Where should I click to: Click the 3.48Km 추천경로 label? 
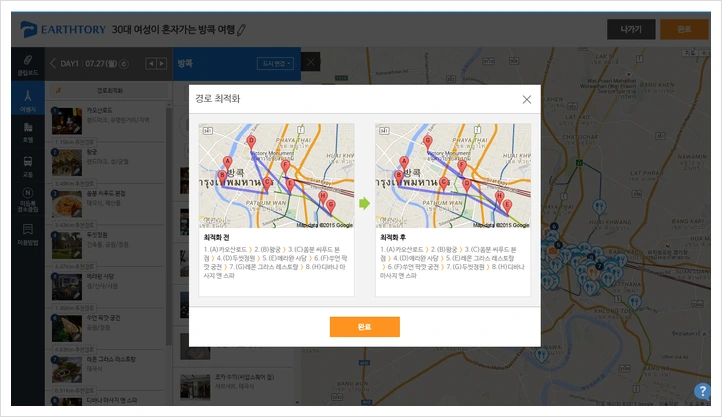click(x=75, y=183)
